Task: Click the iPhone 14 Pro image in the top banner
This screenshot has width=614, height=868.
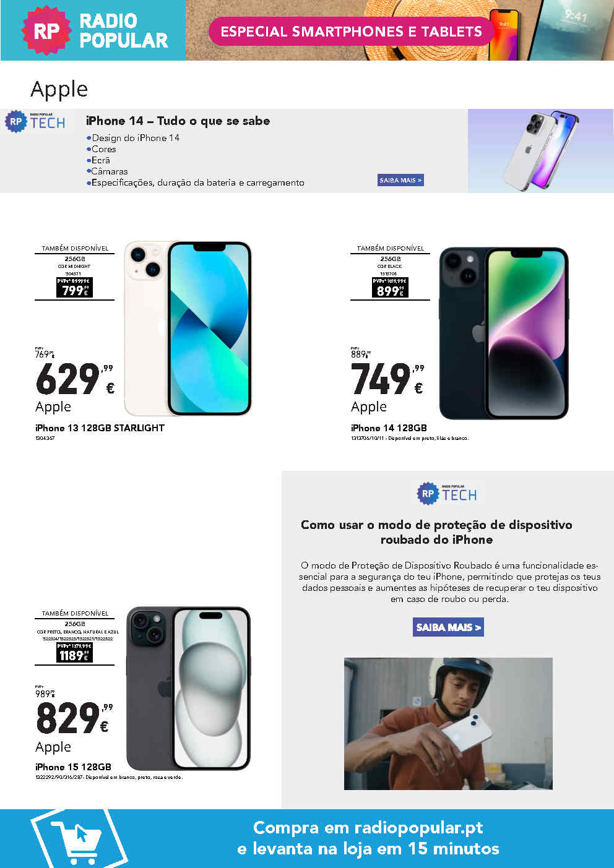Action: pos(540,150)
